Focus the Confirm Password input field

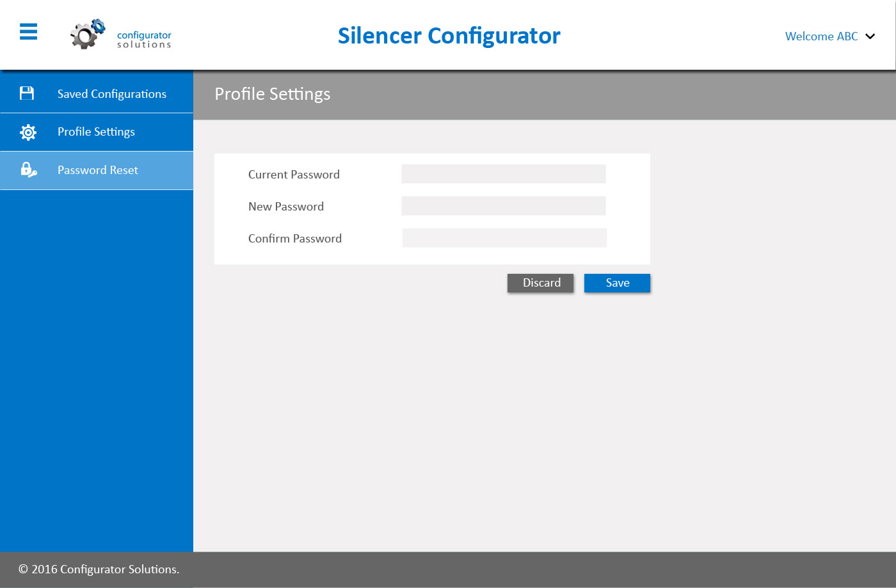point(504,238)
